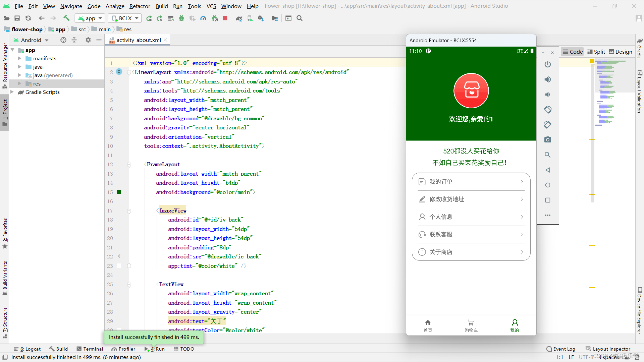Expand Gradle Scripts node

[12, 92]
